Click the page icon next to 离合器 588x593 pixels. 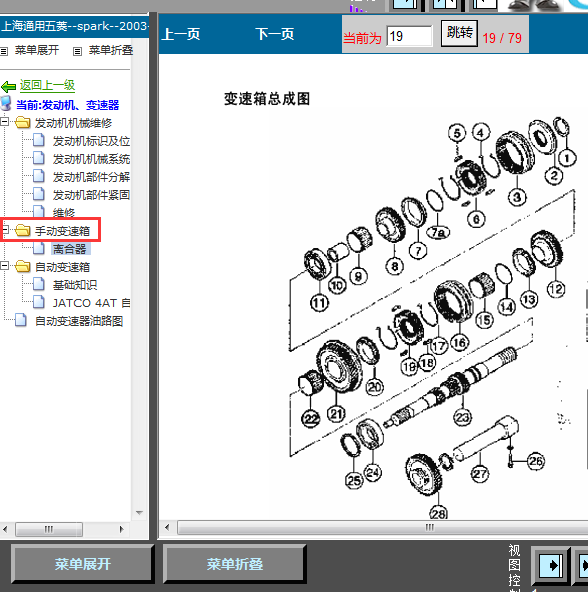(39, 248)
